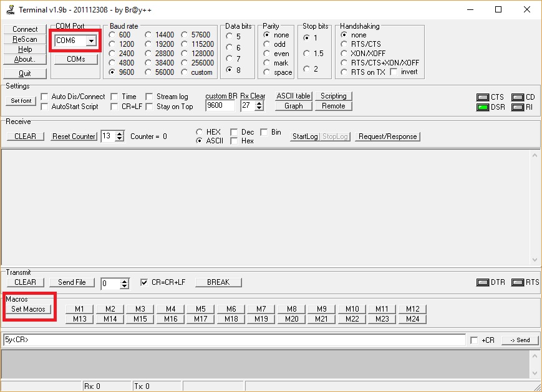Decrease the Receive counter spinner value
This screenshot has width=542, height=392.
(120, 139)
